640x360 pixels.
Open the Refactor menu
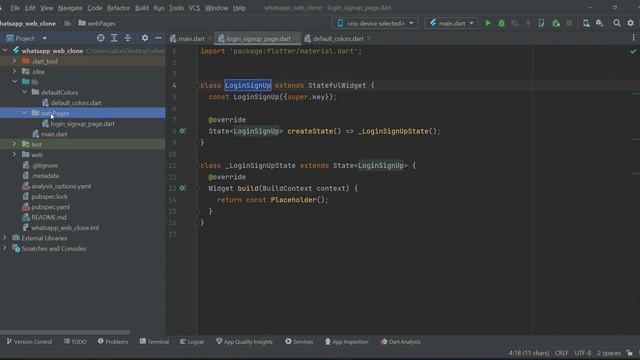[118, 8]
